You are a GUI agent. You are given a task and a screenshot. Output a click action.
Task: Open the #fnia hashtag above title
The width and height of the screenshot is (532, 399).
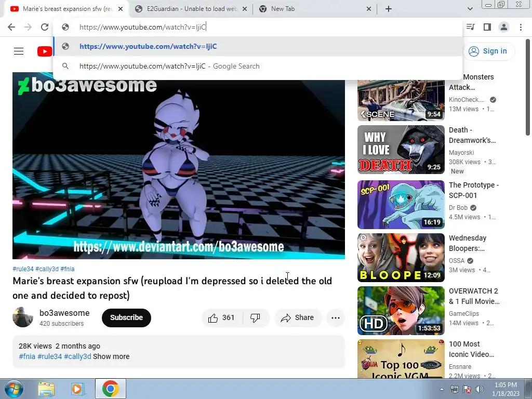(x=68, y=269)
